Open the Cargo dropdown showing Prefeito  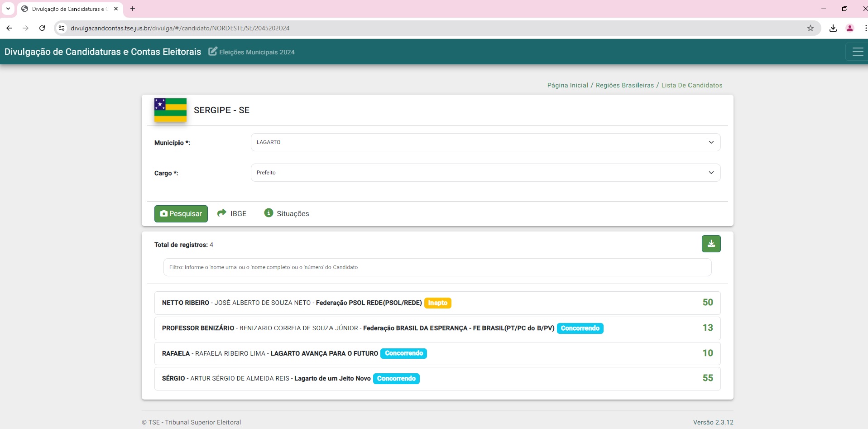pyautogui.click(x=485, y=173)
